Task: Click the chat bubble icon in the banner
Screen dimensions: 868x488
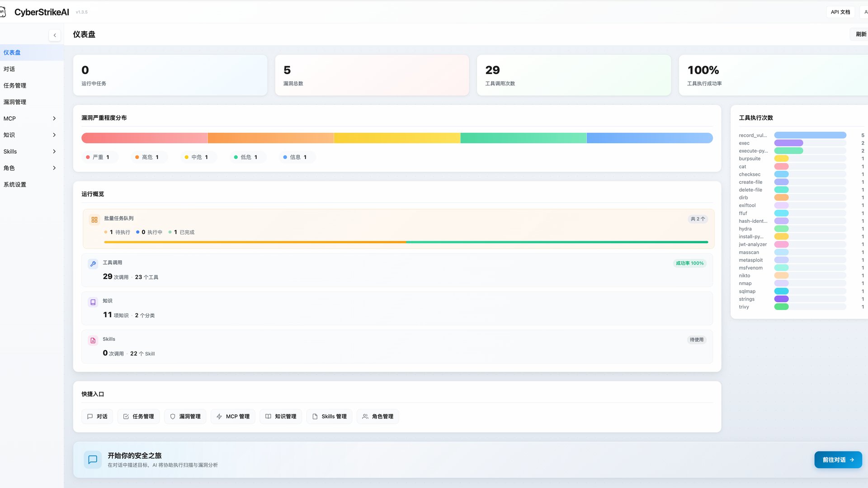Action: tap(93, 460)
